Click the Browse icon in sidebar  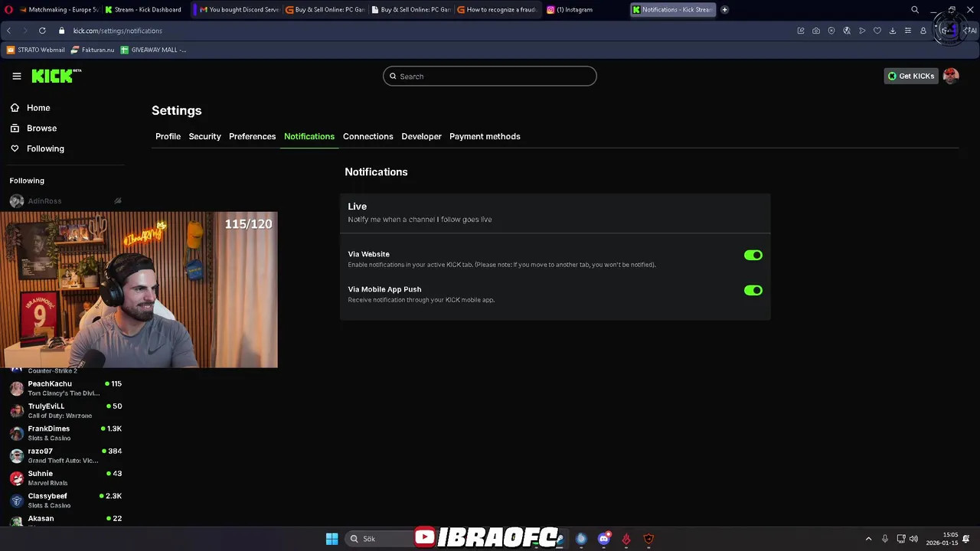pos(15,129)
